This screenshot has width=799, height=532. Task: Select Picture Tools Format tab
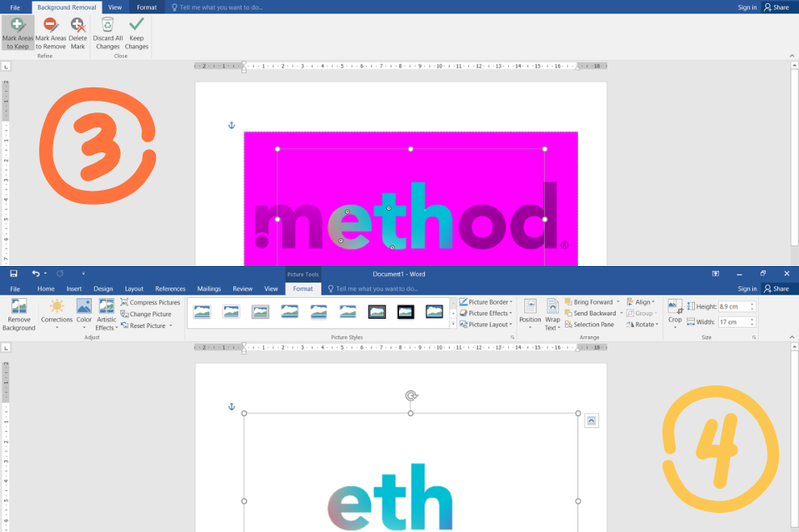pyautogui.click(x=303, y=289)
